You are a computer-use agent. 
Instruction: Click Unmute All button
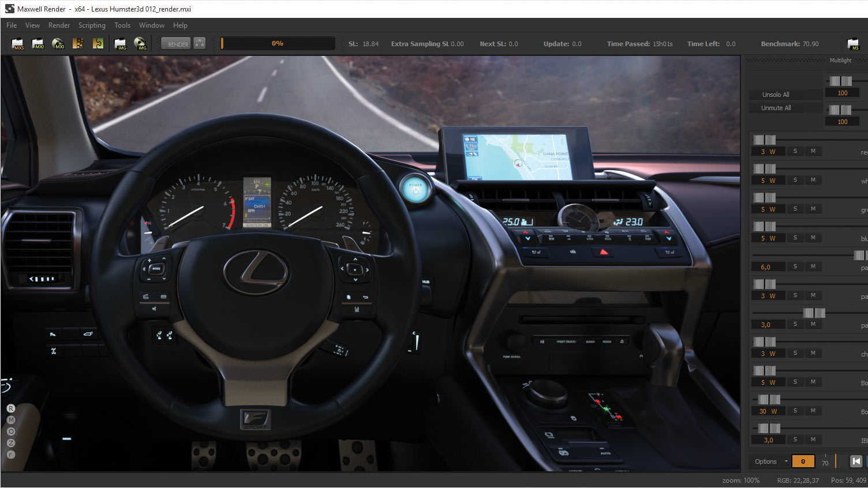coord(776,108)
